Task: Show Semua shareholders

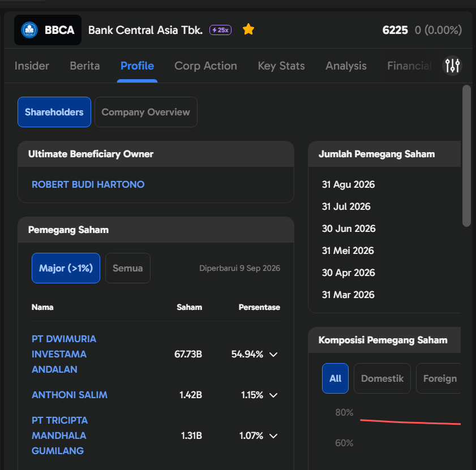Action: 128,268
